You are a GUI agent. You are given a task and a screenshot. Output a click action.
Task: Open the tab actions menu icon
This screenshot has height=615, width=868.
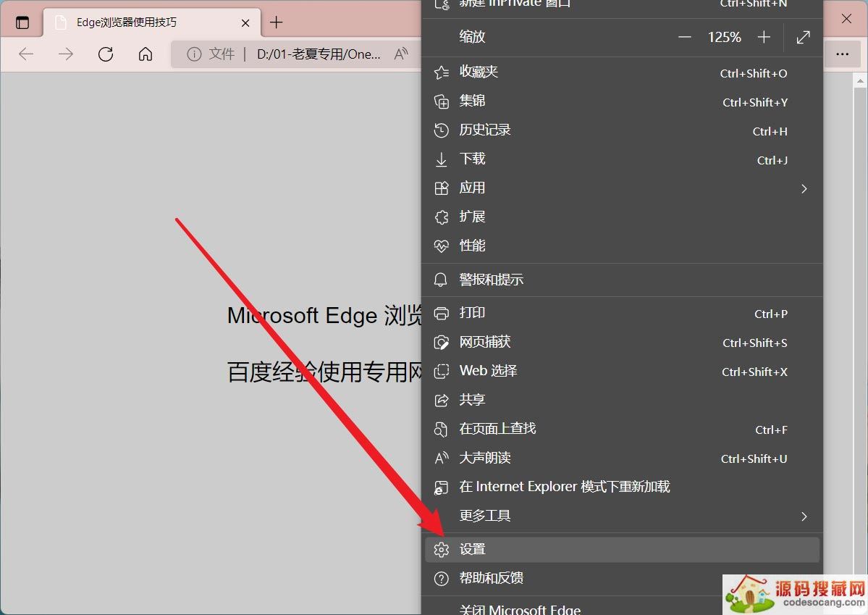(22, 22)
